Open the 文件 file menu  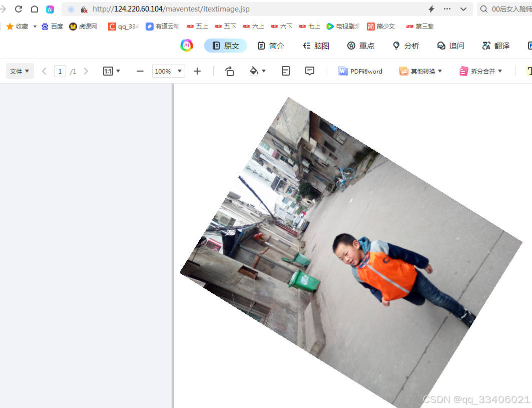[x=20, y=71]
